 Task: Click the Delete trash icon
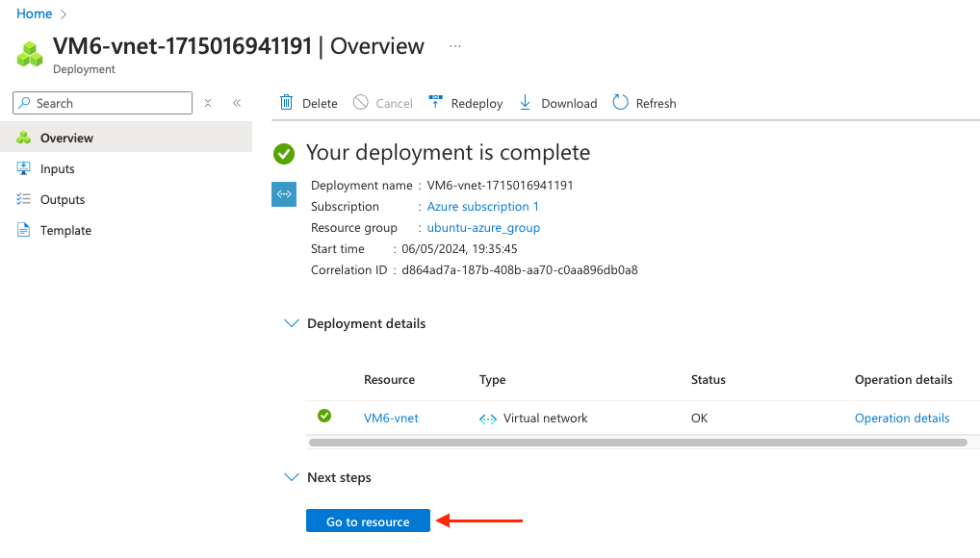coord(286,103)
